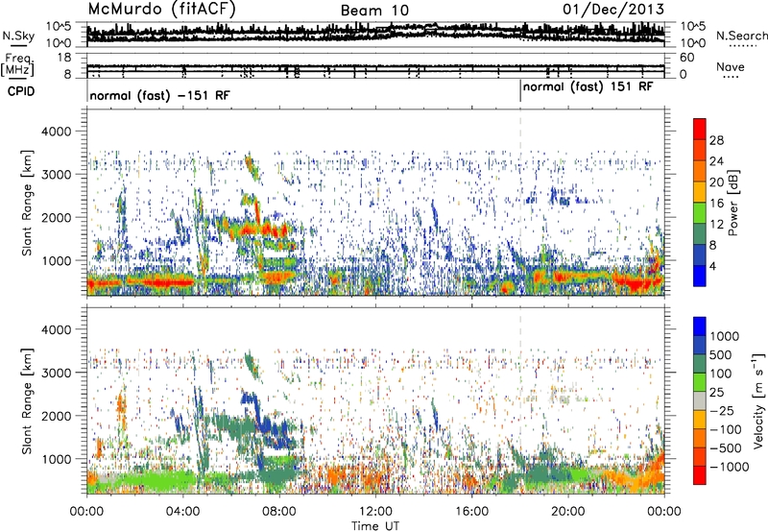
Task: Click the gray segment of Velocity colorbar
Action: click(x=700, y=401)
